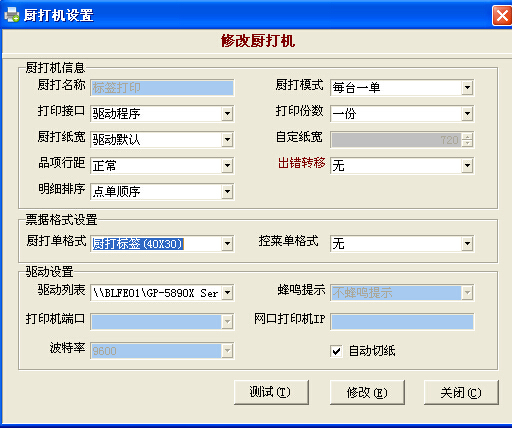Open the 明细排序 dropdown list
The height and width of the screenshot is (429, 512).
pyautogui.click(x=227, y=191)
